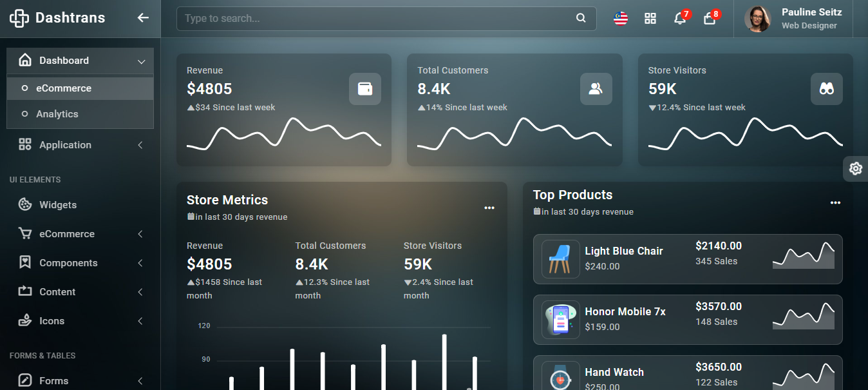
Task: Click the people icon in Total Customers card
Action: [596, 89]
